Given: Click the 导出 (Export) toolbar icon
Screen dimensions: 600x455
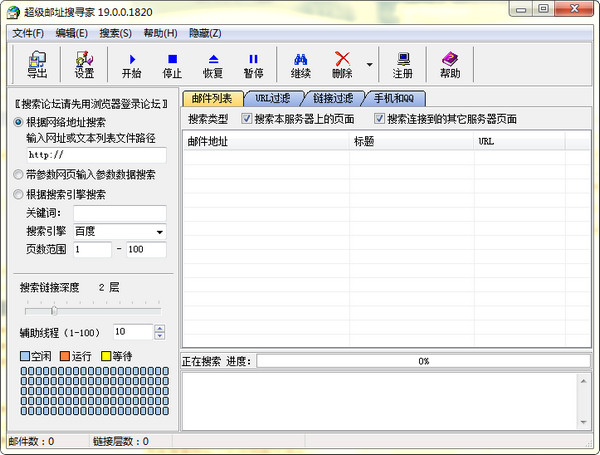Looking at the screenshot, I should click(x=37, y=64).
